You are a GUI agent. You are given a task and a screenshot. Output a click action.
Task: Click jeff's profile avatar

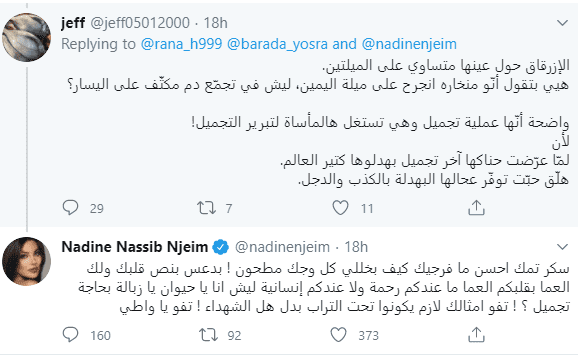click(26, 37)
